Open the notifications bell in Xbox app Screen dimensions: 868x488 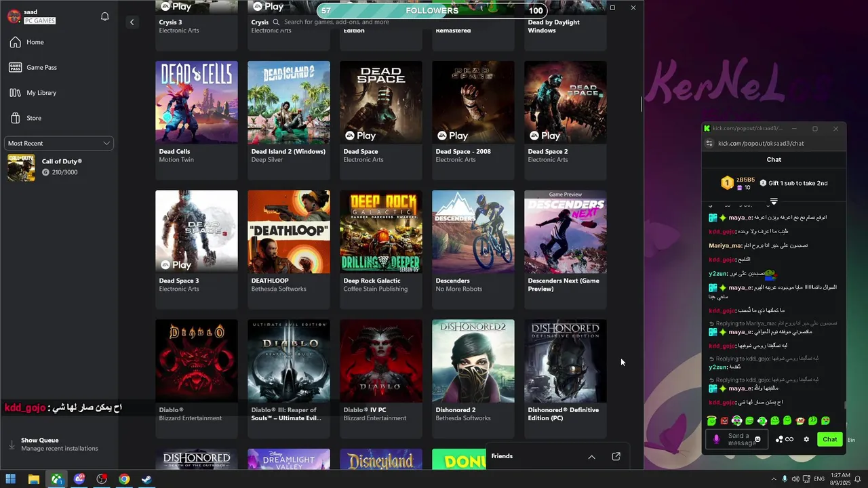click(104, 16)
